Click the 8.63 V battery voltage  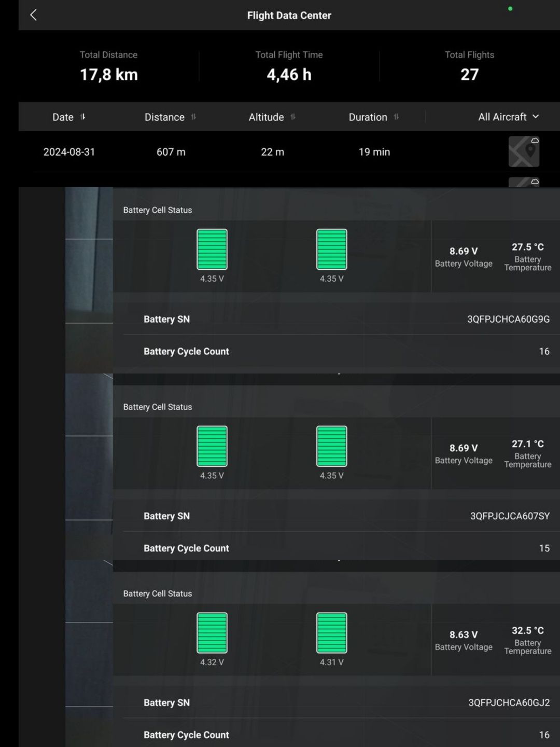click(464, 635)
